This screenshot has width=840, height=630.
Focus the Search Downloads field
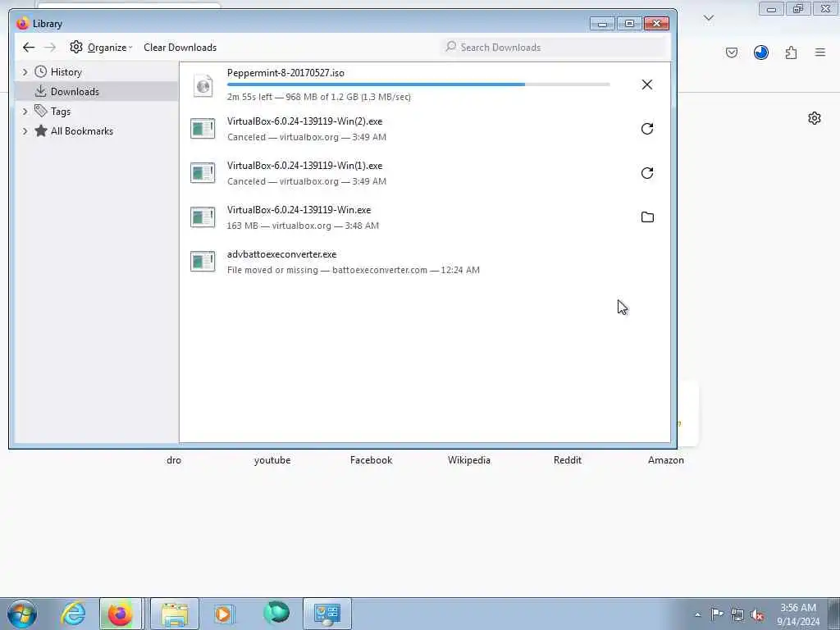point(554,47)
